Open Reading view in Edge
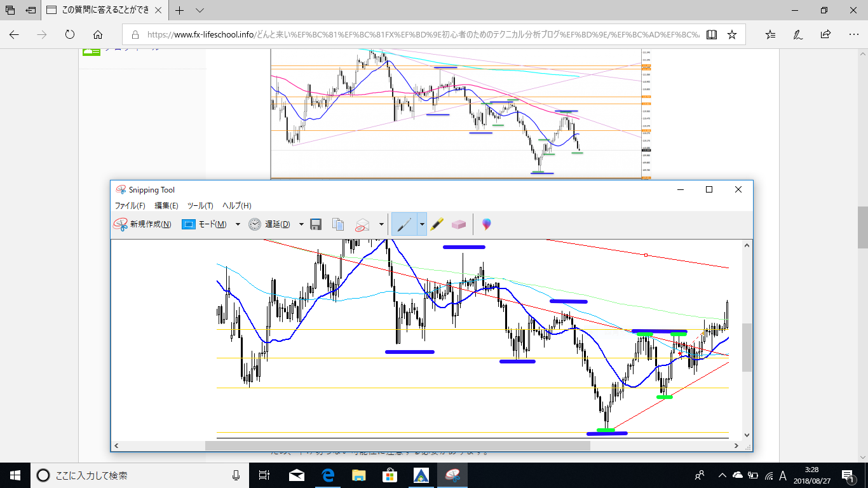This screenshot has width=868, height=488. 712,35
